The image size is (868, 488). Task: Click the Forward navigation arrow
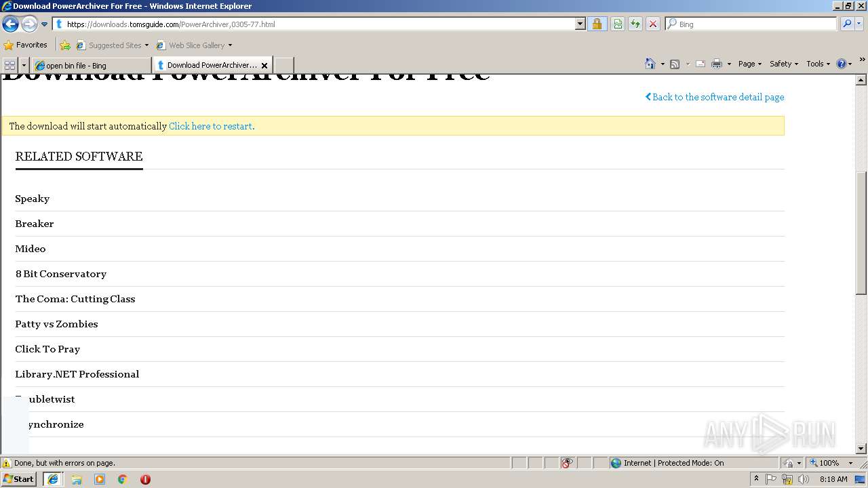(x=29, y=24)
